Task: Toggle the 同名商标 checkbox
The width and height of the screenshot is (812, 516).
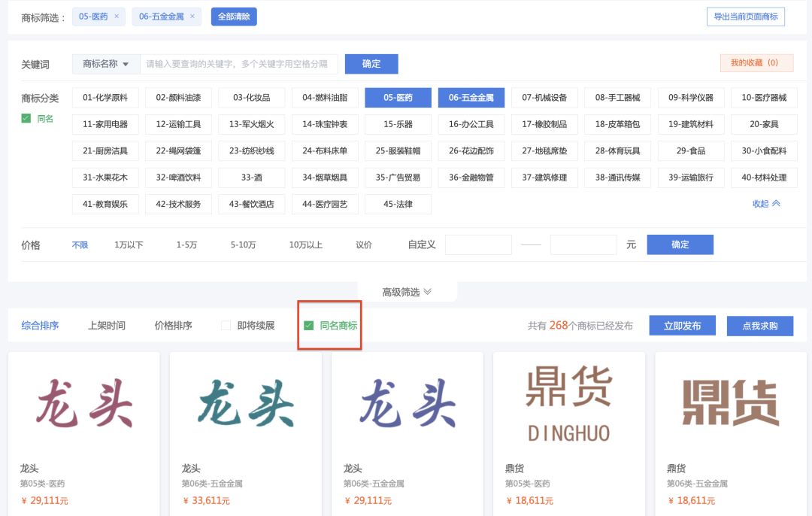Action: pyautogui.click(x=309, y=326)
